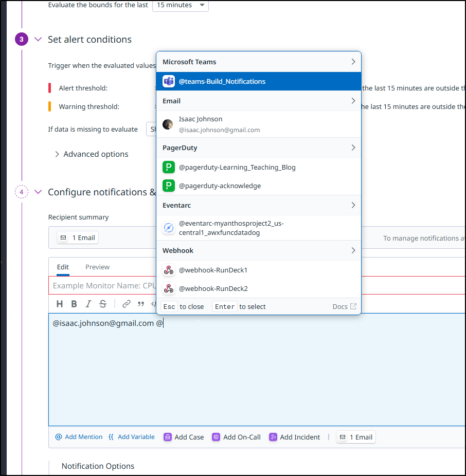Select @webhook-RunDeck2 mention
Image resolution: width=466 pixels, height=476 pixels.
click(x=259, y=288)
